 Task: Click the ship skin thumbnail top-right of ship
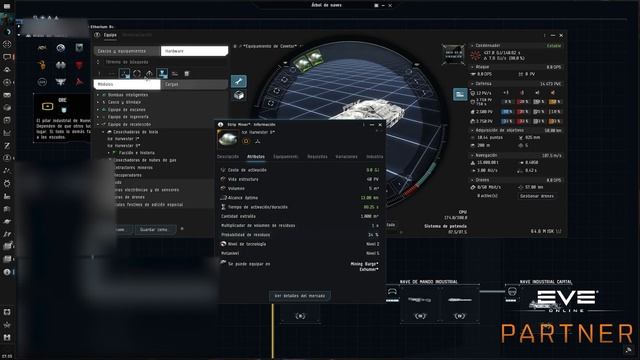tap(453, 54)
